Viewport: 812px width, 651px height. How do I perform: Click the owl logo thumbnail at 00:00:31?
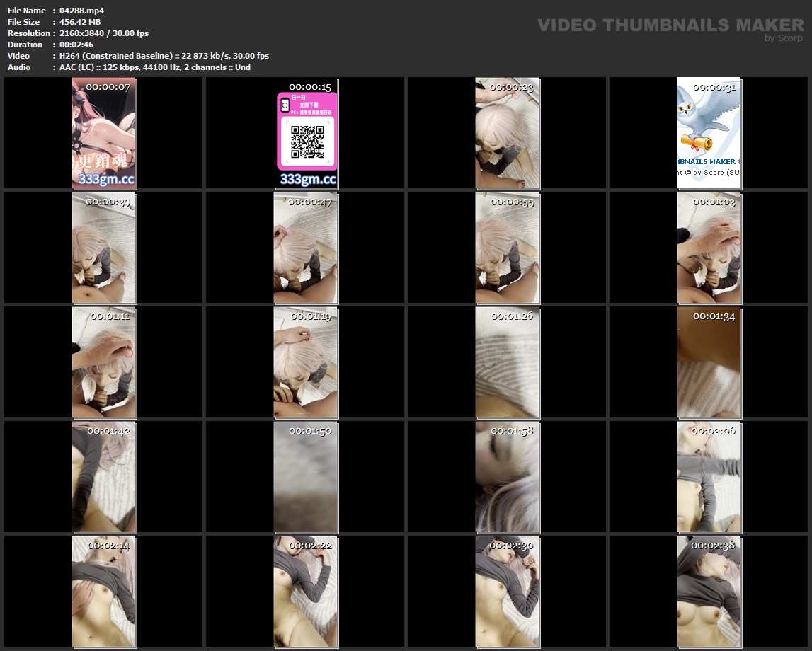pyautogui.click(x=709, y=133)
